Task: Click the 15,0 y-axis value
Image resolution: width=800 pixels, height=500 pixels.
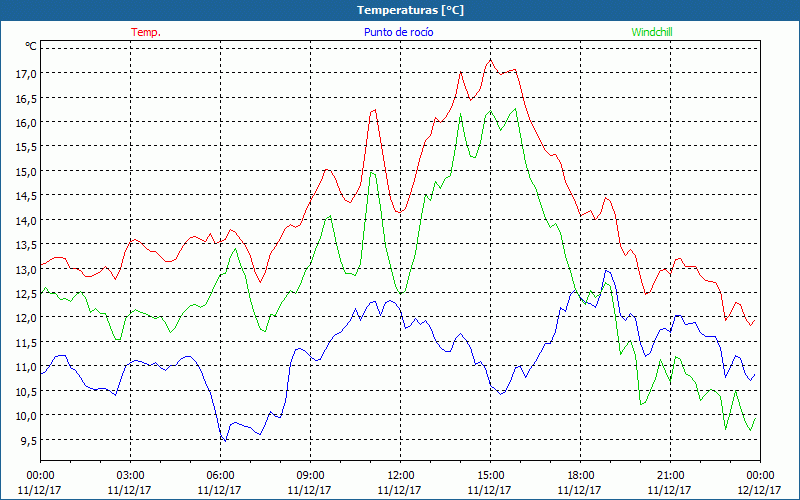Action: coord(26,171)
